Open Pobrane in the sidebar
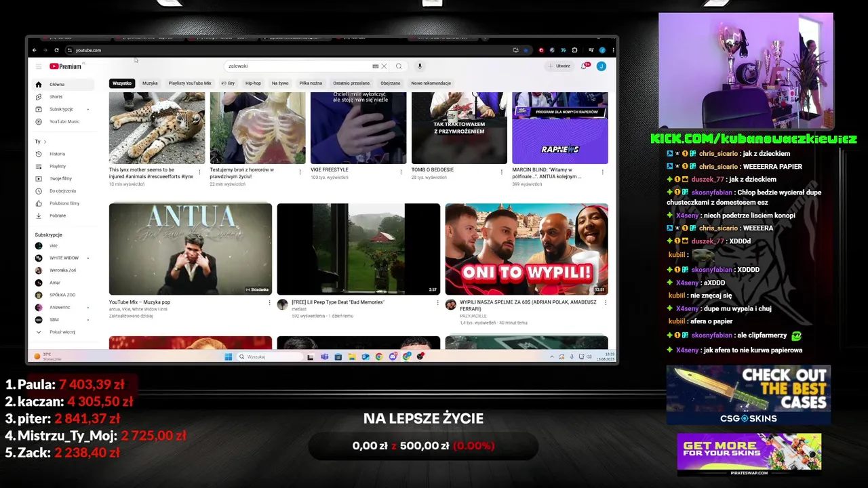Image resolution: width=868 pixels, height=488 pixels. (63, 216)
